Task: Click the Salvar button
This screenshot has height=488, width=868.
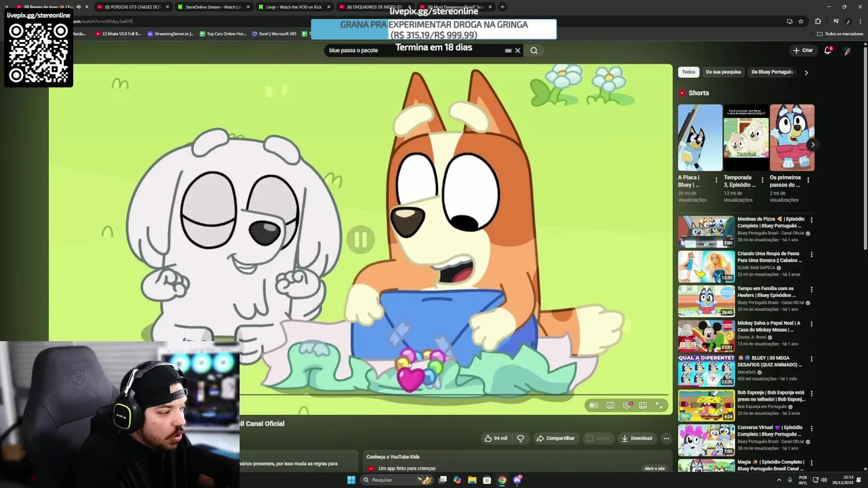Action: pyautogui.click(x=598, y=439)
